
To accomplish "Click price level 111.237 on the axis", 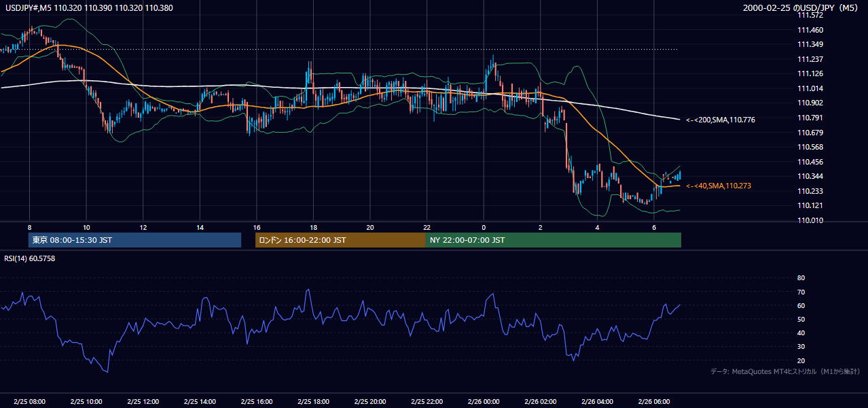I will tap(810, 59).
